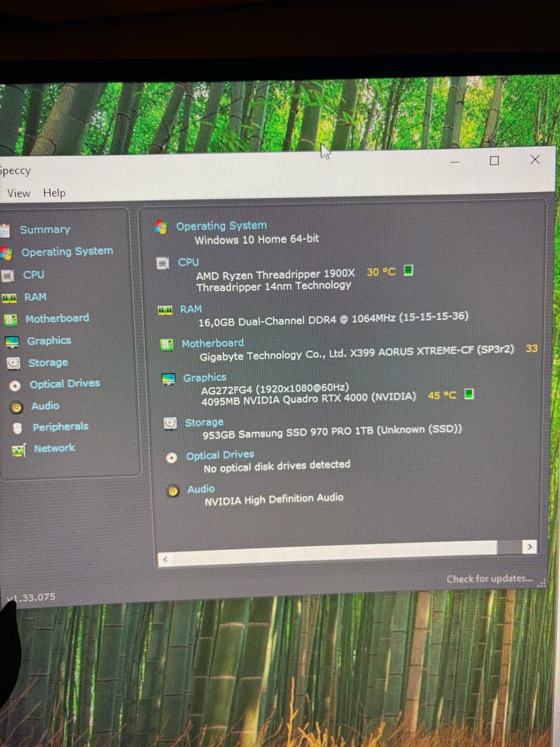Open the CPU section in the sidebar

click(x=34, y=274)
